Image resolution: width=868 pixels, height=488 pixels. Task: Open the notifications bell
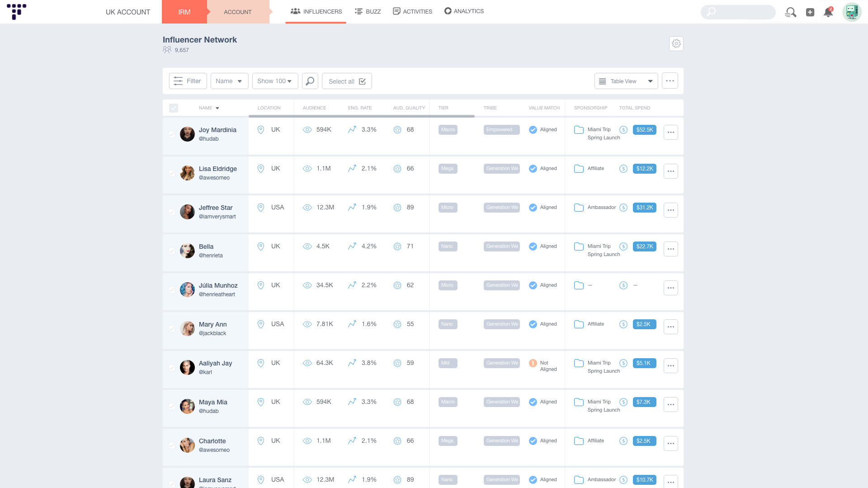pyautogui.click(x=828, y=12)
